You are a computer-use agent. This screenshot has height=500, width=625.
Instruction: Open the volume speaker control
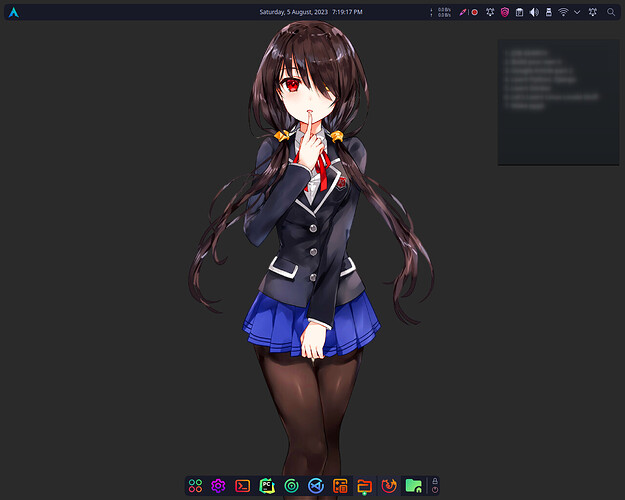pos(534,12)
